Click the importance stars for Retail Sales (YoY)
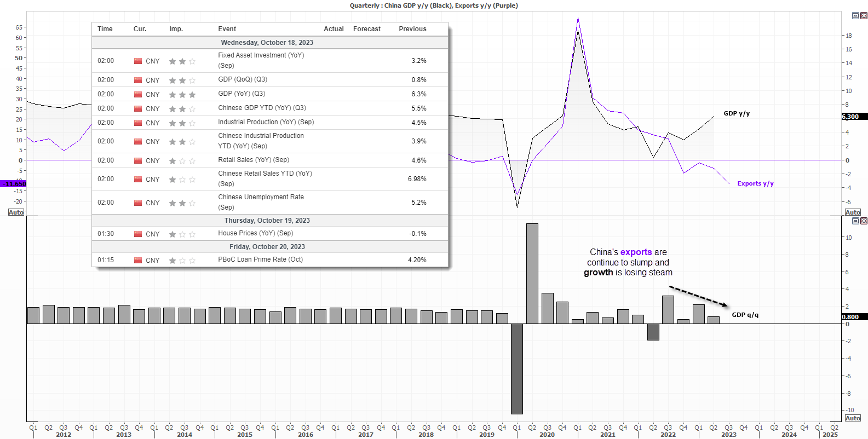Image resolution: width=868 pixels, height=439 pixels. coord(182,161)
